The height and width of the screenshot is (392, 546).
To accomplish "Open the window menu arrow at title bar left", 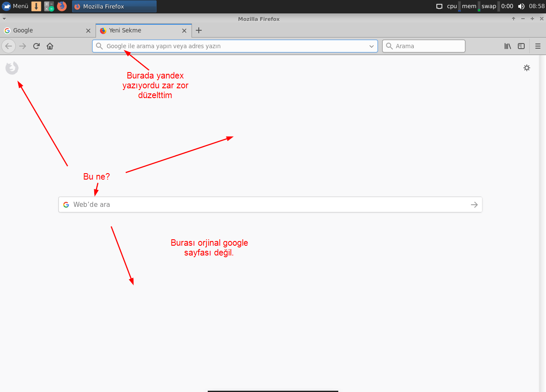I will click(x=4, y=19).
